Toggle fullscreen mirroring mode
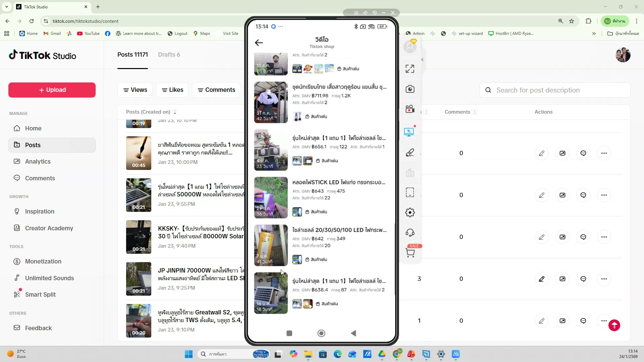 (x=410, y=68)
